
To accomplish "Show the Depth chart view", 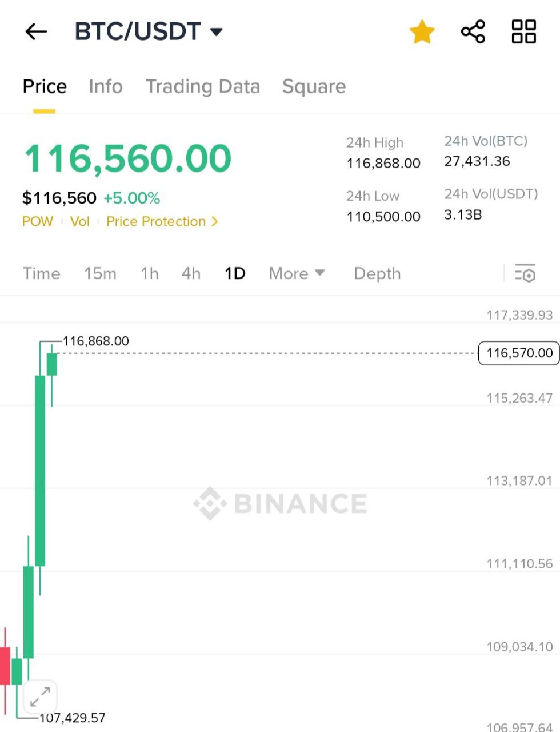I will coord(377,273).
